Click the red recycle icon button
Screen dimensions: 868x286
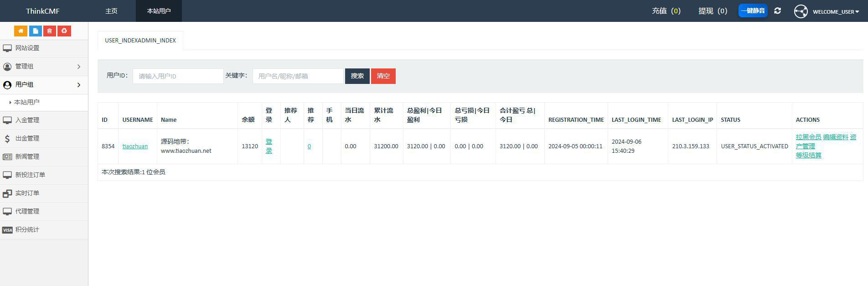pos(64,31)
